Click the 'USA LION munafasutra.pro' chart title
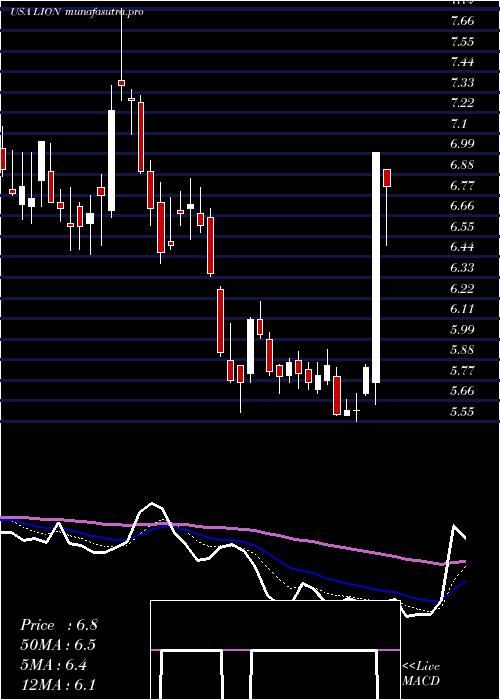Screen dimensions: 500x700 point(77,12)
